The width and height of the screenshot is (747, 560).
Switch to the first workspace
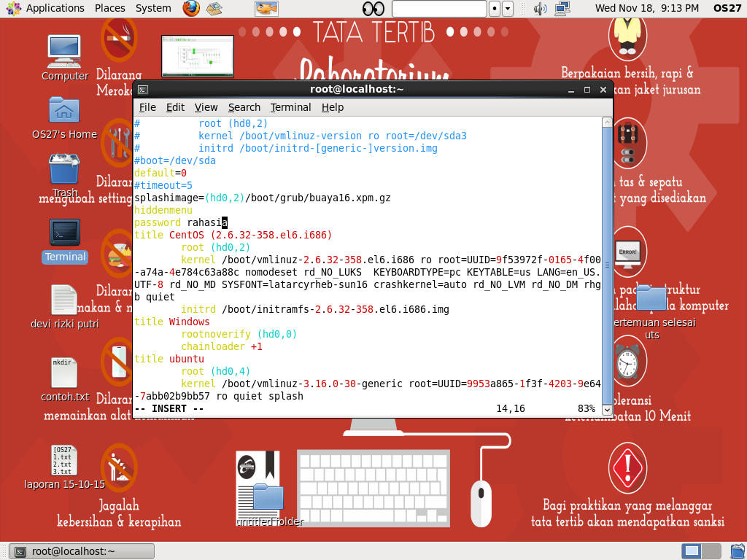(692, 551)
